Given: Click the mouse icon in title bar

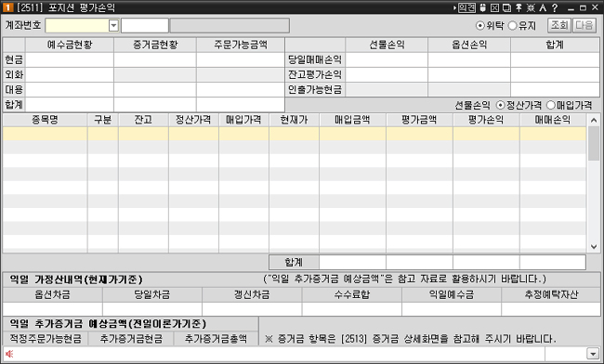Looking at the screenshot, I should pyautogui.click(x=483, y=7).
